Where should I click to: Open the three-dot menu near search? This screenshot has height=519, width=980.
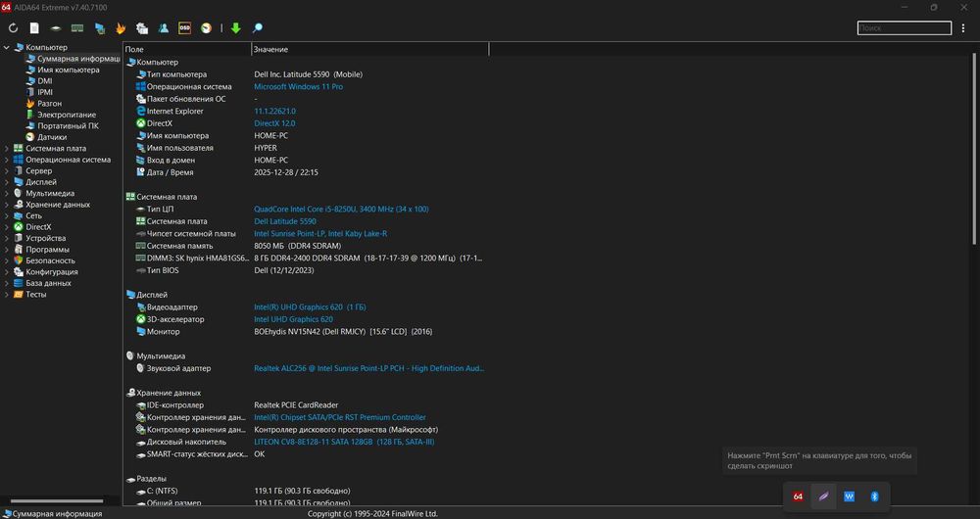[x=963, y=28]
